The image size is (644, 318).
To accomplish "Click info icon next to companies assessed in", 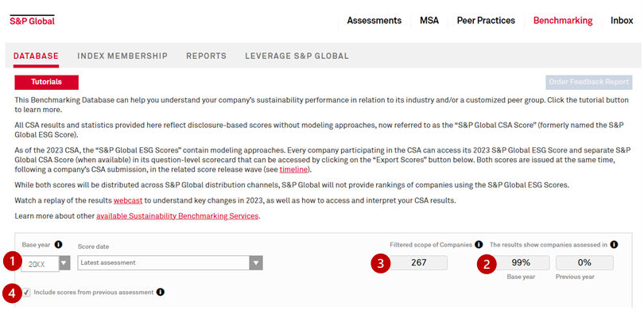I will point(614,245).
